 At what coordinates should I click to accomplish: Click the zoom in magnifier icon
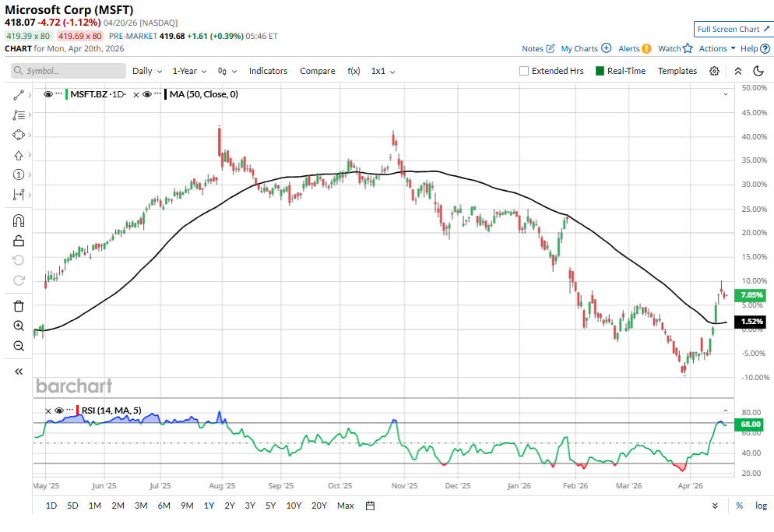(x=19, y=326)
